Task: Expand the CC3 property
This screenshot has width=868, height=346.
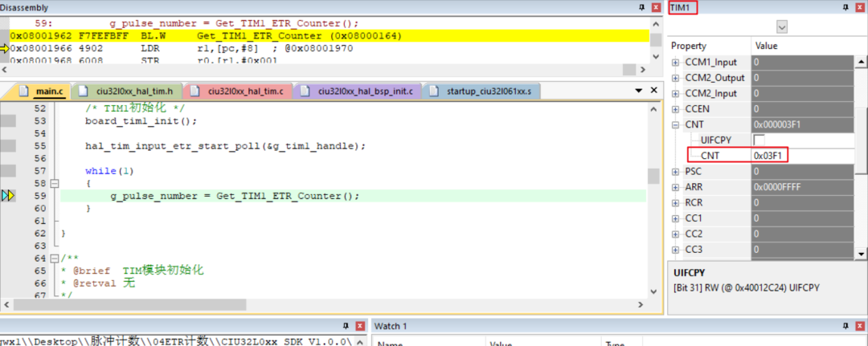Action: coord(675,250)
